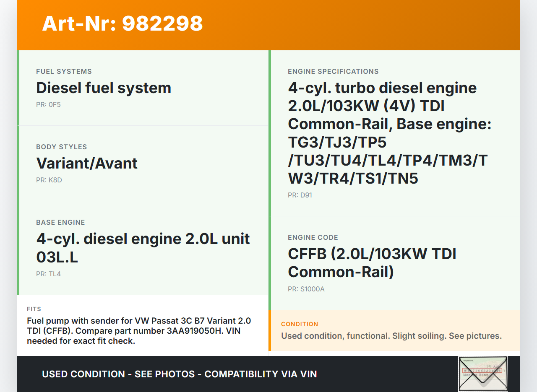Click the PR: K8D code
This screenshot has height=392, width=537.
(49, 180)
